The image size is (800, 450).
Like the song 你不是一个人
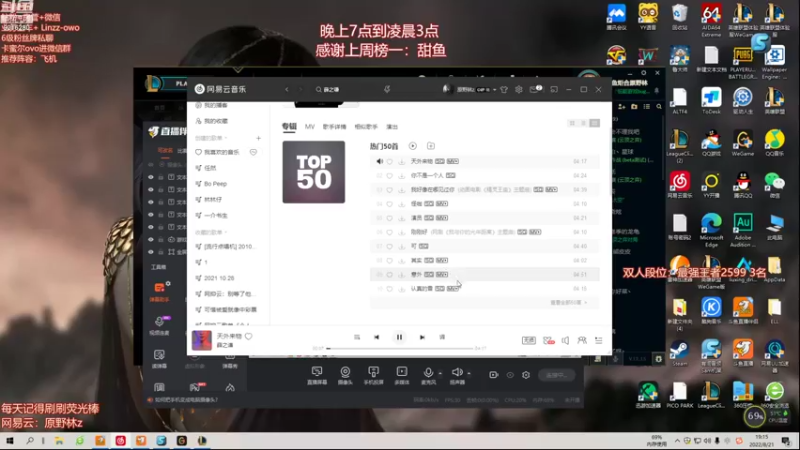coord(389,176)
